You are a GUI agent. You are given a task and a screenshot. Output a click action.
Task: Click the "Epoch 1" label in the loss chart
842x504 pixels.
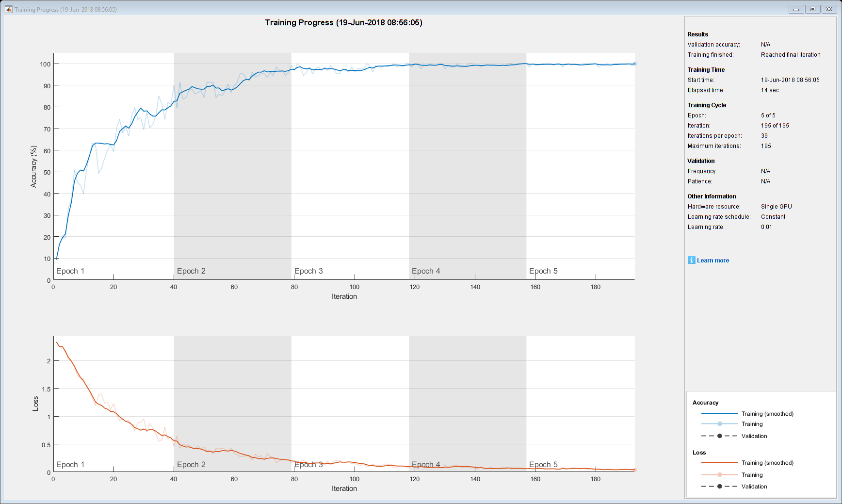[70, 465]
